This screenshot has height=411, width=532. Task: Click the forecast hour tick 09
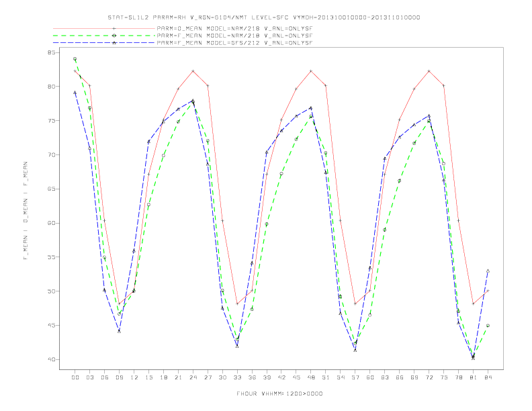(119, 377)
